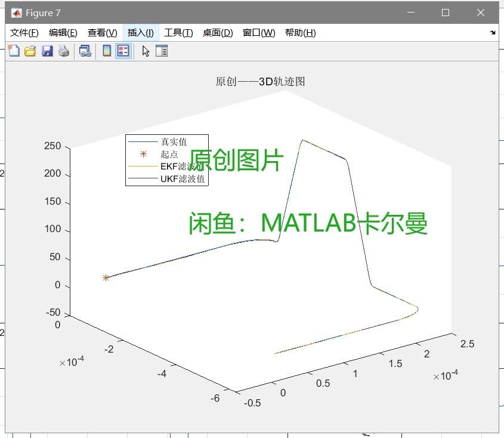Screen dimensions: 504x438
Task: Open the 窗口(W) menu
Action: pos(259,32)
